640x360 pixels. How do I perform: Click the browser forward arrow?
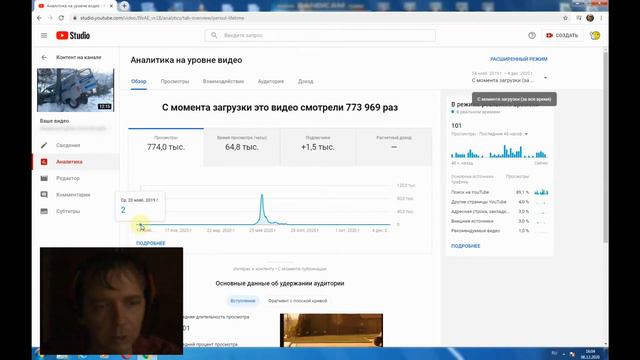click(x=50, y=18)
